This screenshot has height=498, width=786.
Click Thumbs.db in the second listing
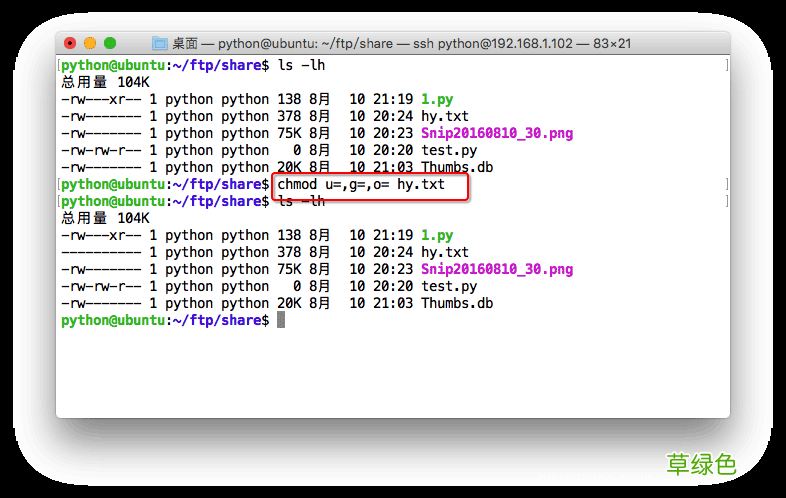tap(456, 304)
